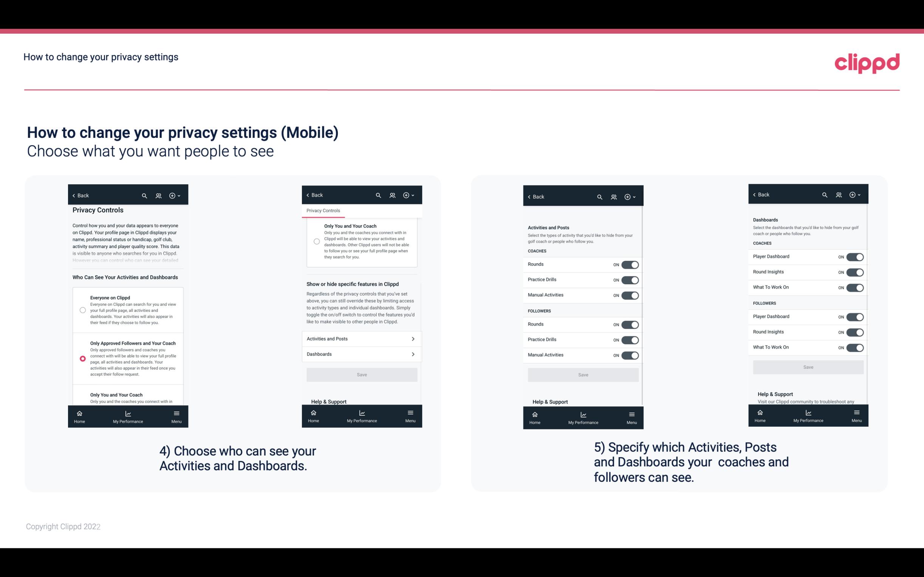This screenshot has height=577, width=924.
Task: Toggle Player Dashboard ON for Followers
Action: (x=854, y=316)
